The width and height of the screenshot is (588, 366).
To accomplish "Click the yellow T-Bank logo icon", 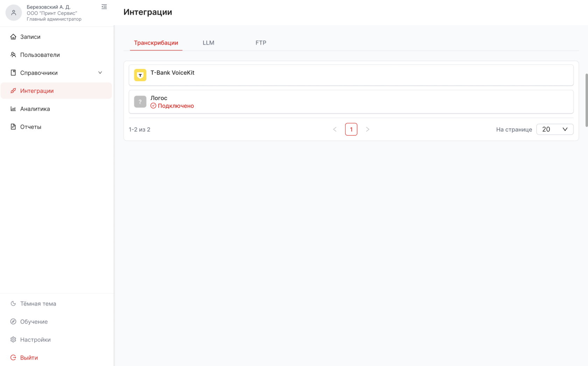I will [140, 75].
